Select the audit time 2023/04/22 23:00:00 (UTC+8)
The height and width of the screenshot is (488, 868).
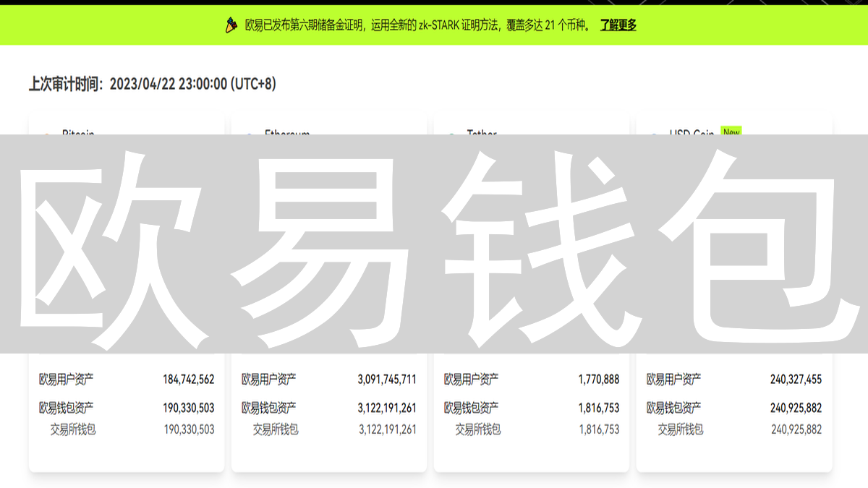193,84
